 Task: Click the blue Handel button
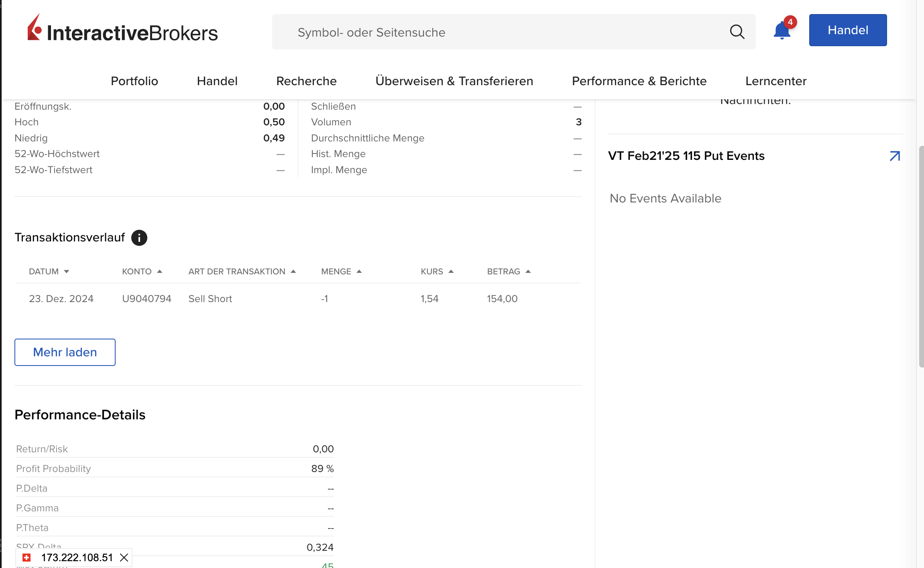point(848,30)
